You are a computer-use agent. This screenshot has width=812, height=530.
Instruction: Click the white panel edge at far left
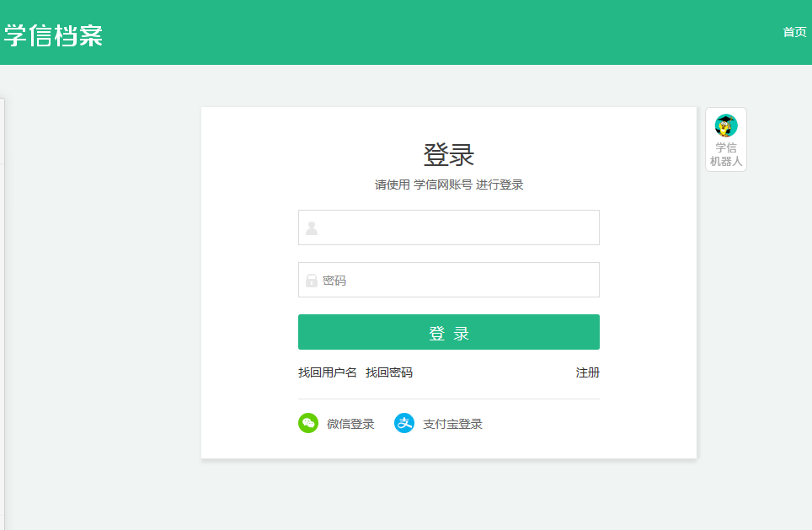pos(3,312)
